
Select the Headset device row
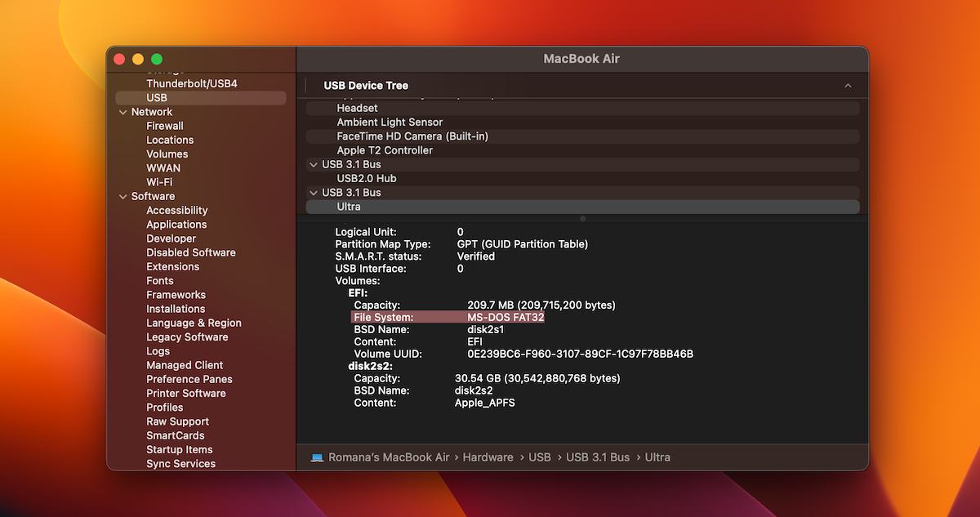coord(582,108)
